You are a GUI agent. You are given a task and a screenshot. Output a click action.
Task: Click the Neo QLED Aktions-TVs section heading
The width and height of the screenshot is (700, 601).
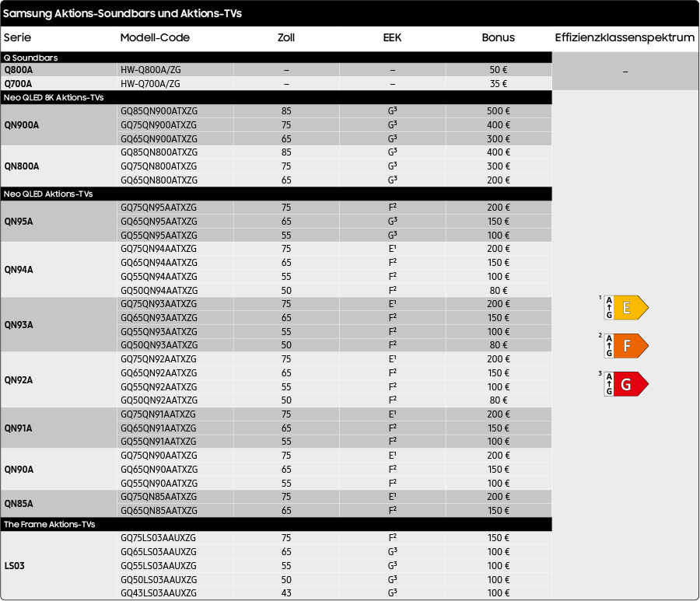[x=48, y=194]
